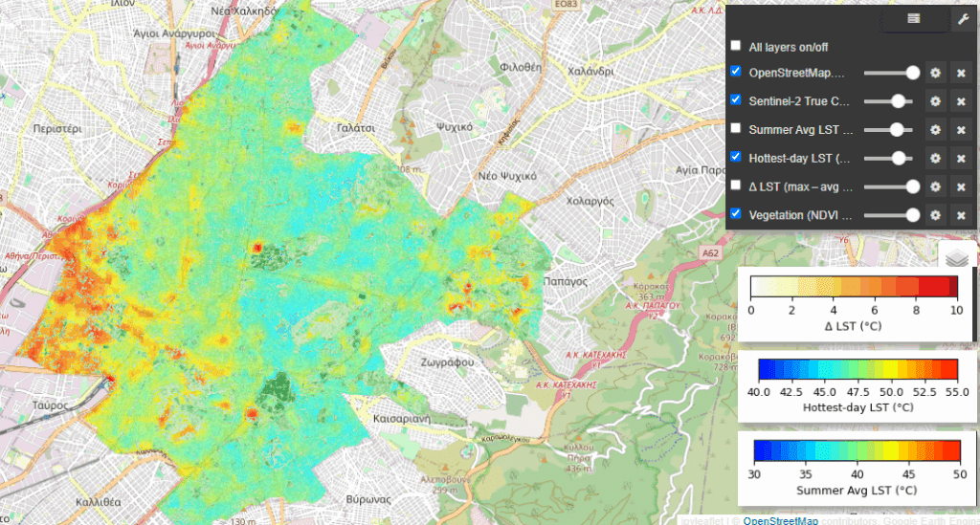Adjust the Δ LST opacity slider
This screenshot has width=980, height=525.
point(891,186)
